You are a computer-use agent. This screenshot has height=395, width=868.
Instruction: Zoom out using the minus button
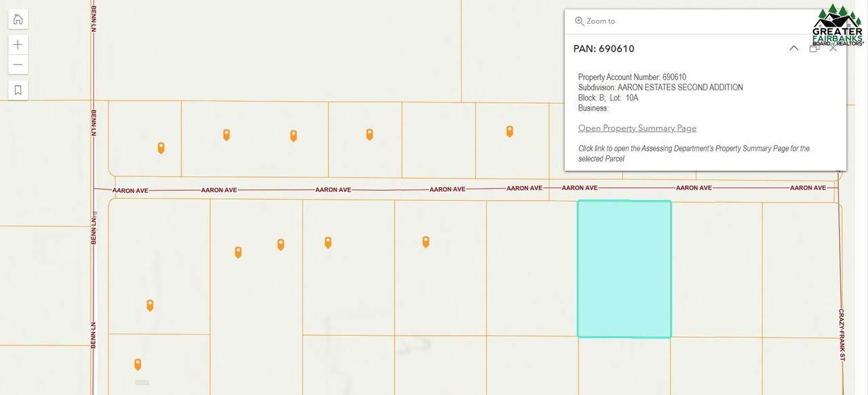pos(18,65)
